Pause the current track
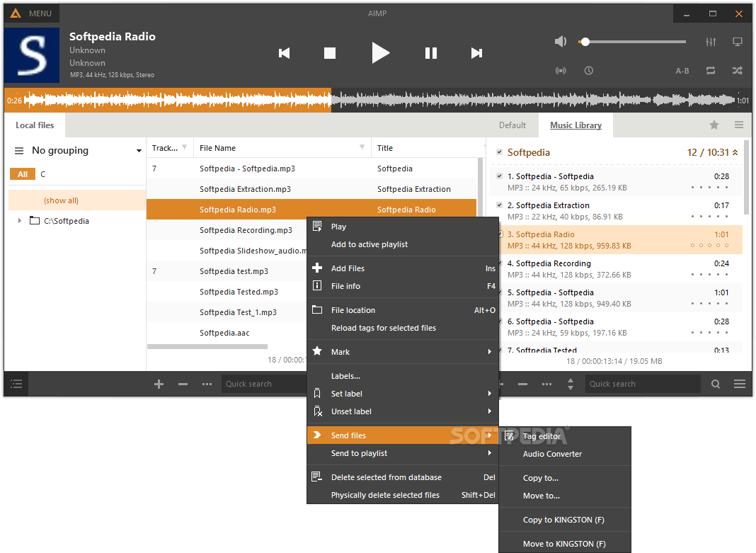Viewport: 756px width, 553px height. (431, 53)
